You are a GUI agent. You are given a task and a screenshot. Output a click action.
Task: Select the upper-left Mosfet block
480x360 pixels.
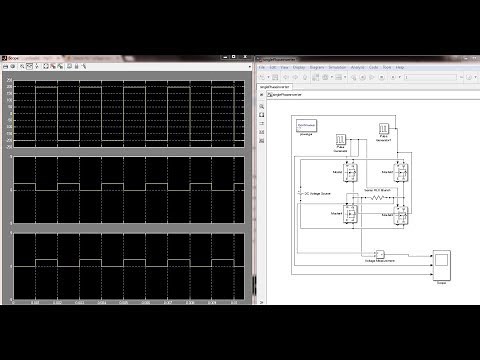[350, 172]
